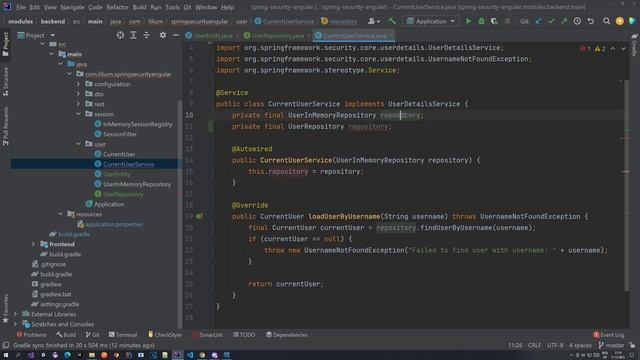The image size is (640, 360).
Task: Update project via Git arrow icon
Action: pyautogui.click(x=538, y=21)
